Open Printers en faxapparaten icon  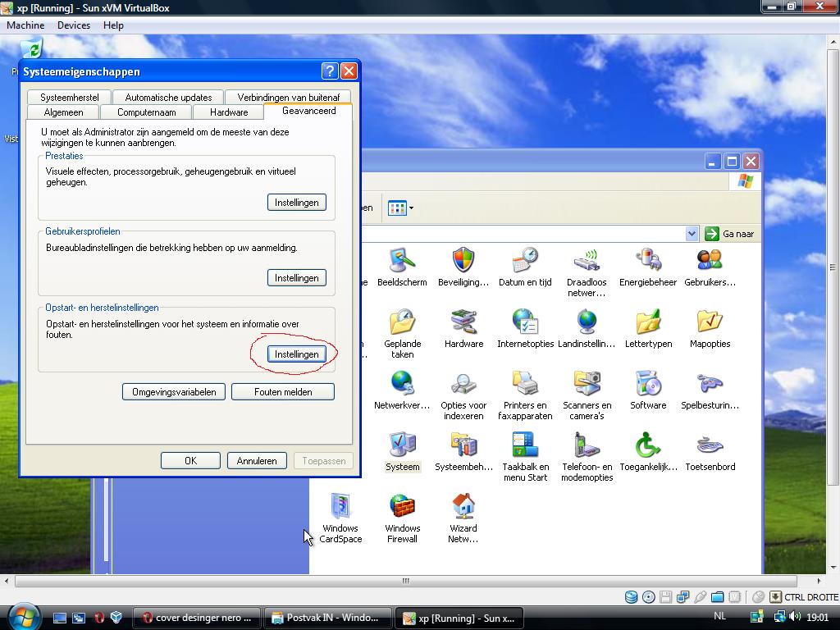point(525,386)
